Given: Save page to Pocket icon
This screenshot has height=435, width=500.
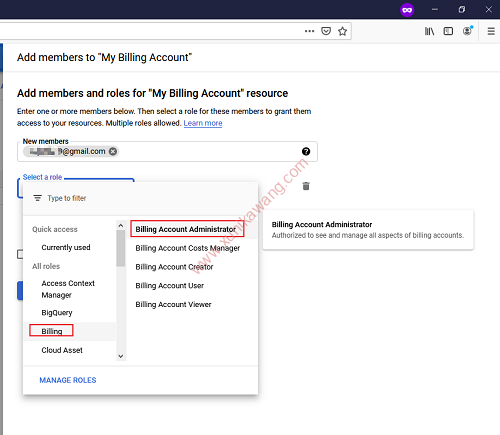Looking at the screenshot, I should pyautogui.click(x=326, y=31).
